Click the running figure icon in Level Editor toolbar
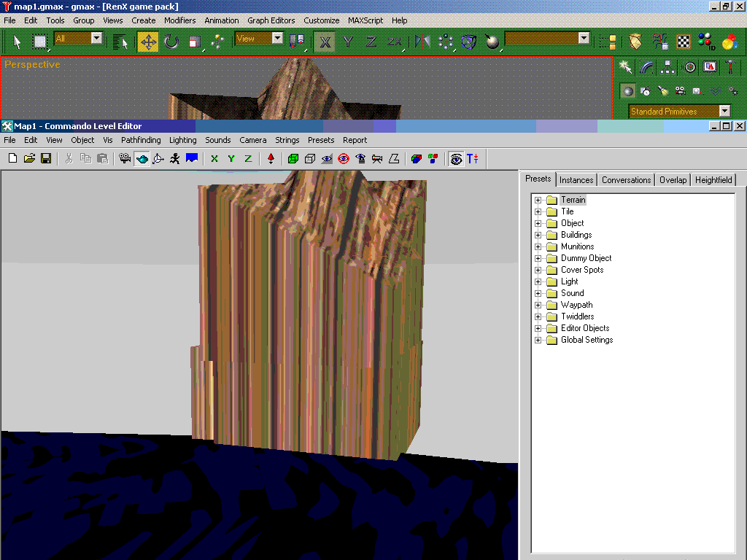The image size is (747, 560). click(175, 158)
